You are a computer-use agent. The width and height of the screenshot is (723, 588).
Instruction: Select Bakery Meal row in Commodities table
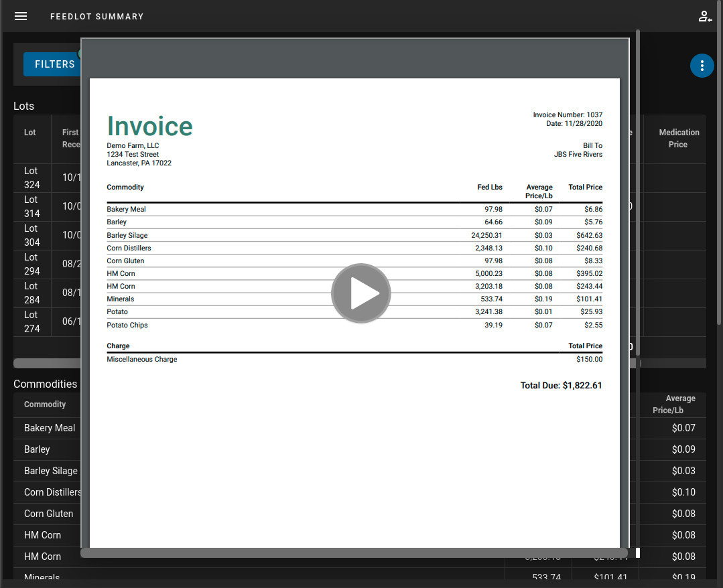click(50, 428)
